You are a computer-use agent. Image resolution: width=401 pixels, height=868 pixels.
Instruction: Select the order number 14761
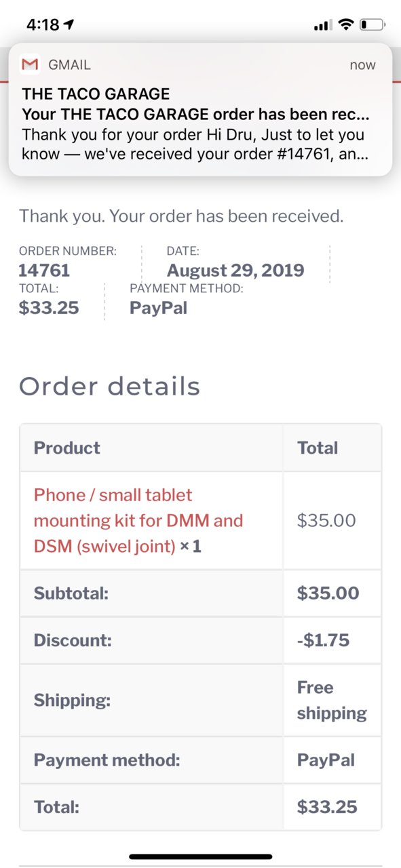(44, 271)
